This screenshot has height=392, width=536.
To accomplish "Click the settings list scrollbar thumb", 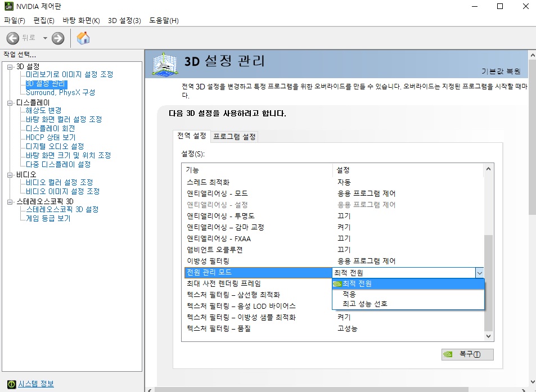I will (489, 283).
